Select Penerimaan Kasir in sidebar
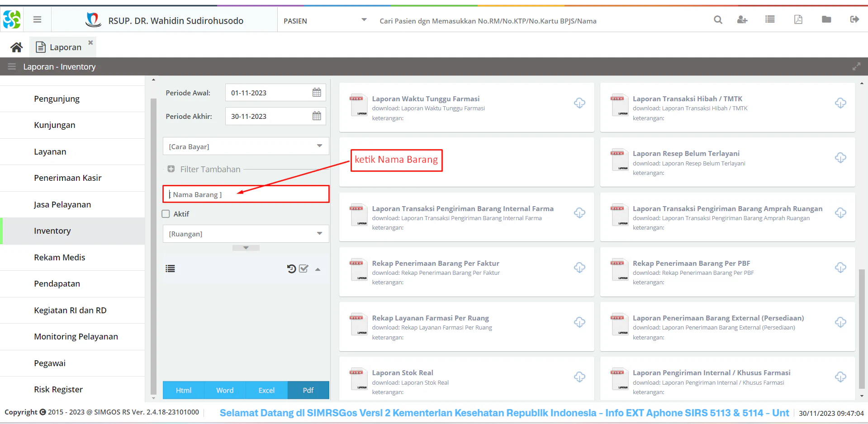 (x=72, y=178)
